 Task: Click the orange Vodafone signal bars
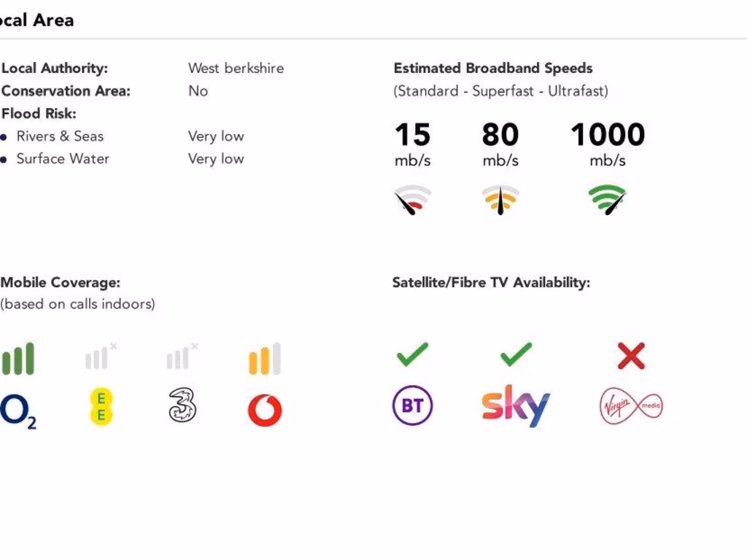265,359
